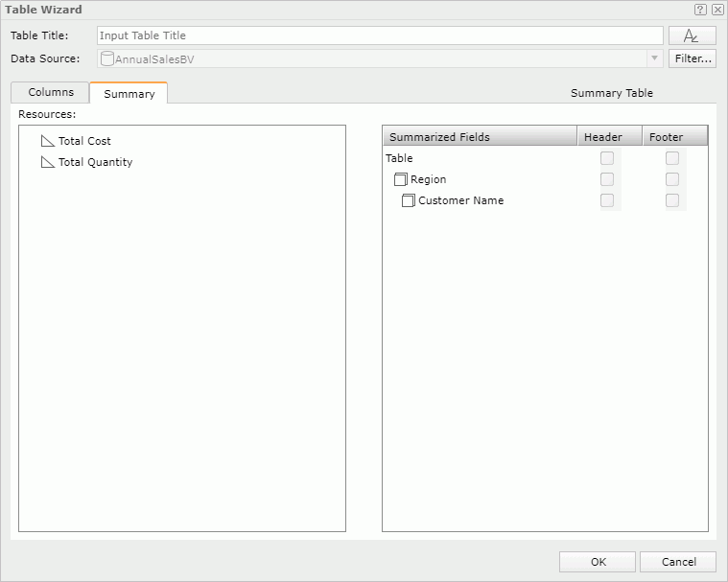Open the Data Source dropdown arrow
This screenshot has width=728, height=582.
point(655,58)
